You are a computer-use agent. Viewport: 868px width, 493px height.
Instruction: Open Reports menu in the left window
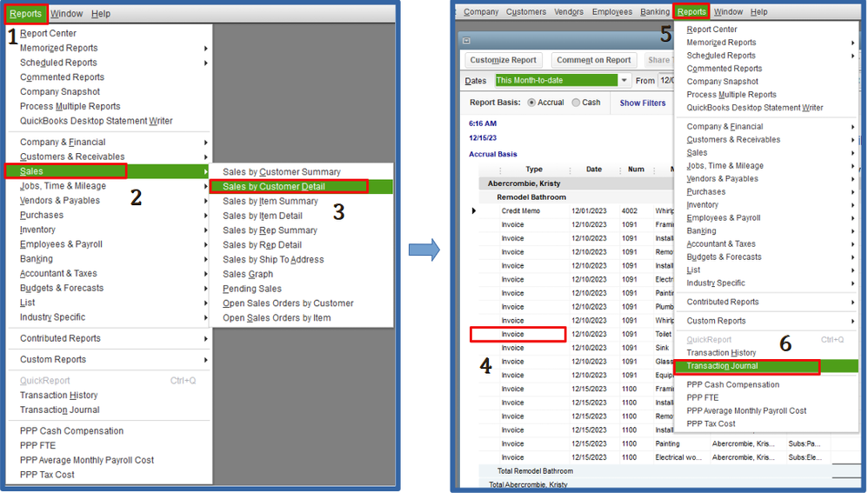tap(25, 14)
